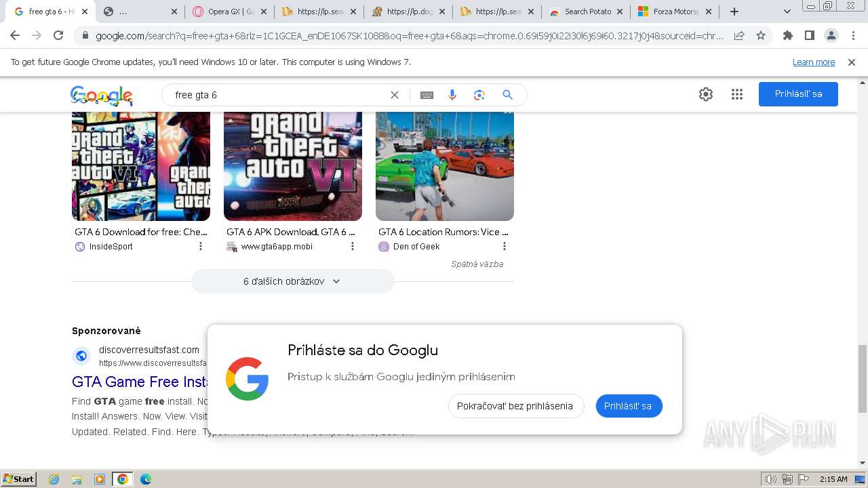Open the browser side panel icon
This screenshot has width=868, height=488.
pyautogui.click(x=810, y=36)
